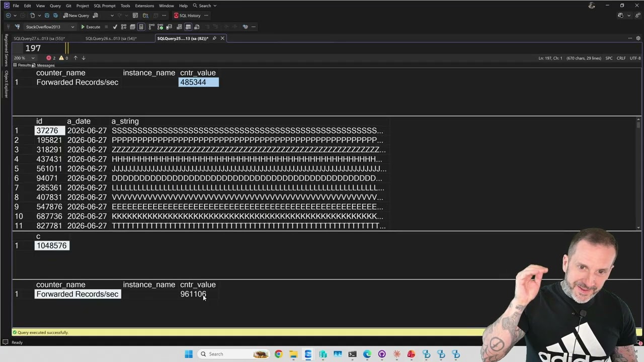Click the Navigate Backward arrow icon

point(8,15)
